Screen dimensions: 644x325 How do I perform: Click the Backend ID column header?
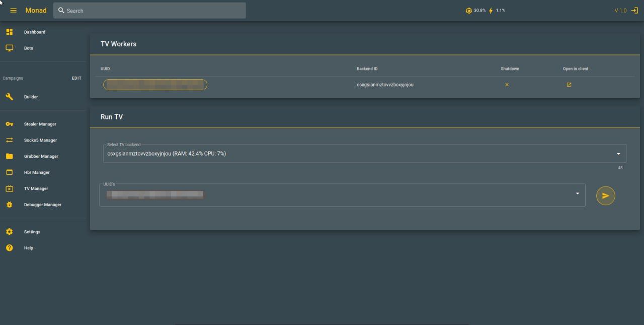coord(367,69)
